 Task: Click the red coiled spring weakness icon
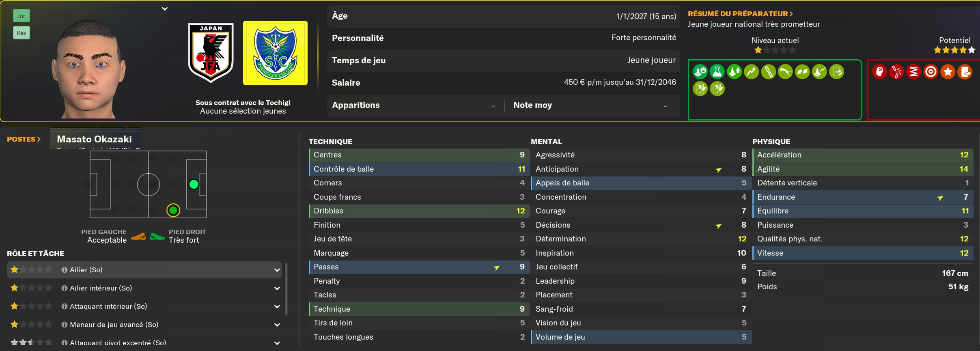(x=913, y=72)
